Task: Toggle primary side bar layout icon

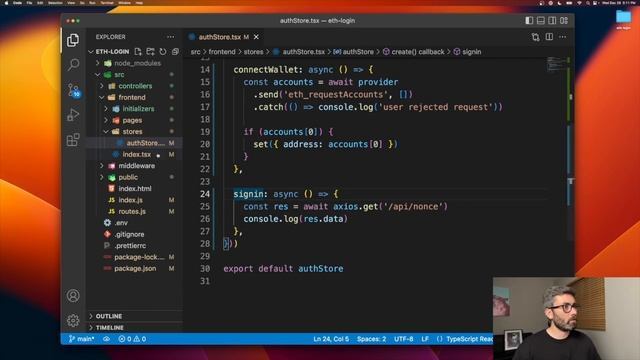Action: (x=529, y=20)
